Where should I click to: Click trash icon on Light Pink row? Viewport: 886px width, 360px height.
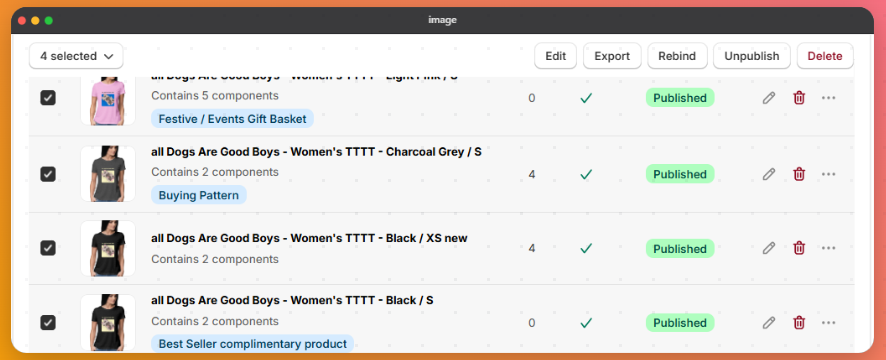click(x=799, y=98)
